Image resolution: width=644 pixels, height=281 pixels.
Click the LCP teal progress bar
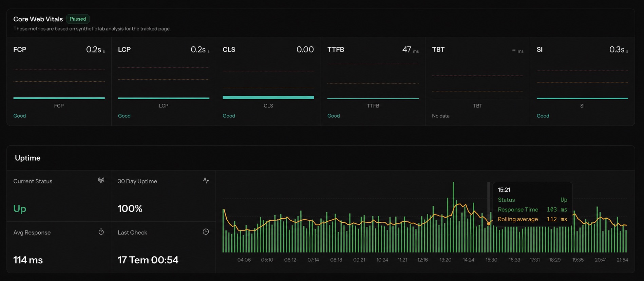(164, 98)
